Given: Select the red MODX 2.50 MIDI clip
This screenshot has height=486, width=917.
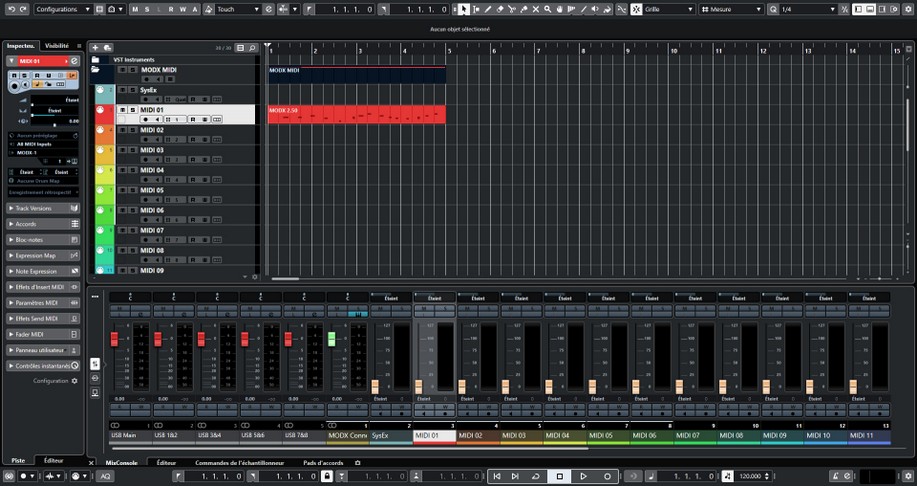Looking at the screenshot, I should pyautogui.click(x=356, y=116).
